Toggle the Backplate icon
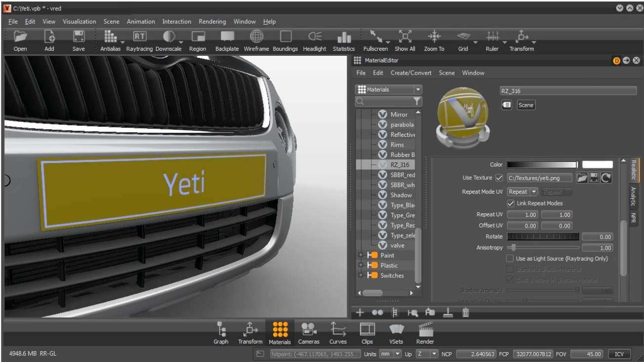Image resolution: width=644 pixels, height=362 pixels. click(x=227, y=37)
